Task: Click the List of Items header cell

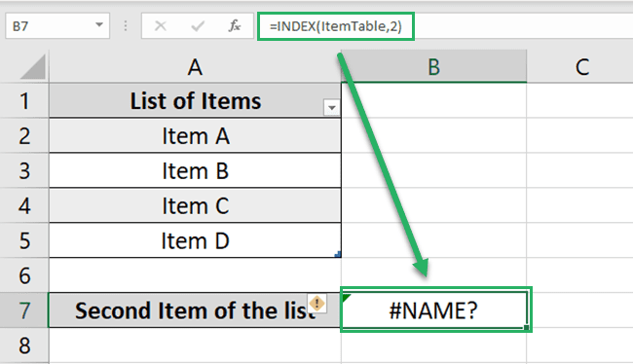Action: [195, 100]
